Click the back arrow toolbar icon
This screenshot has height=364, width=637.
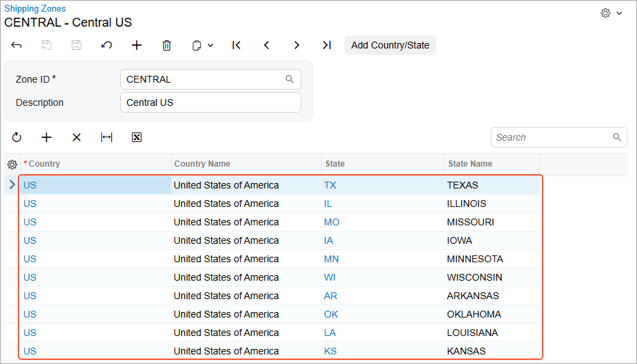click(16, 45)
